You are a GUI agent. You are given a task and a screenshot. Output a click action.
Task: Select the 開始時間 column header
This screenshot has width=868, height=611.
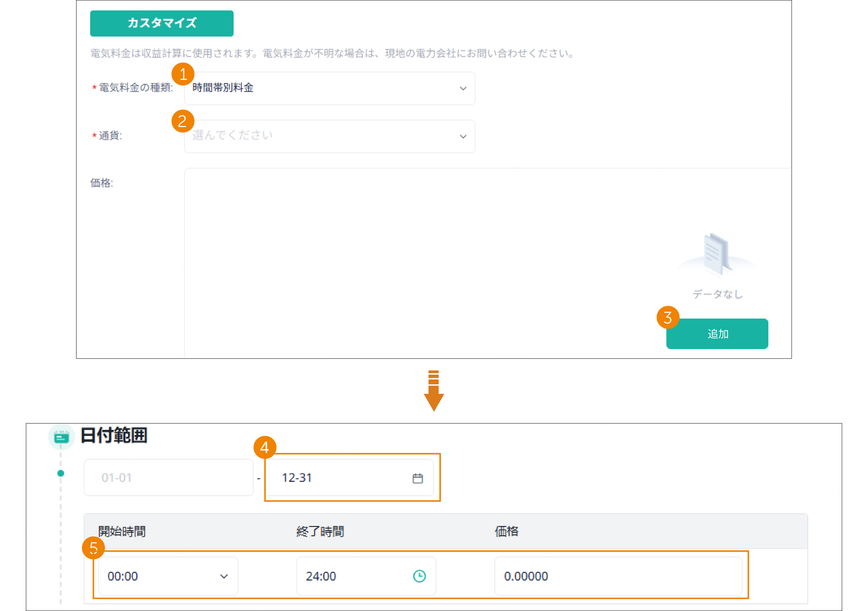[122, 531]
